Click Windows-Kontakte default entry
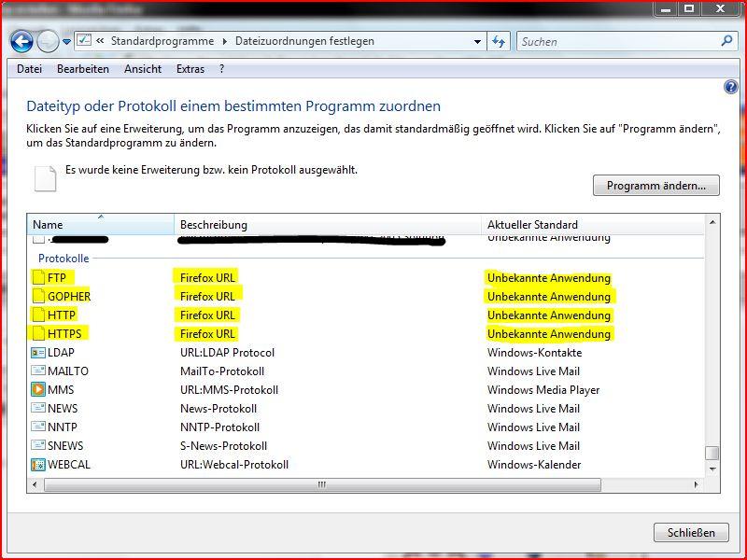 534,353
